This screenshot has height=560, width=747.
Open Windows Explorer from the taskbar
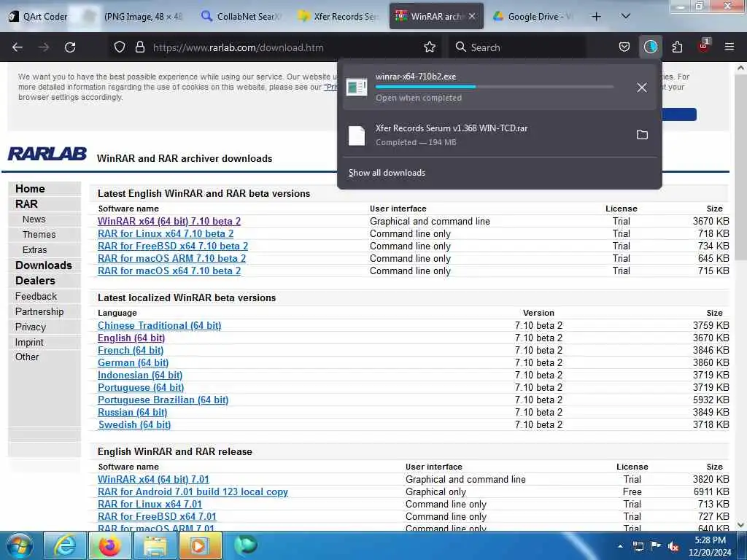tap(155, 546)
